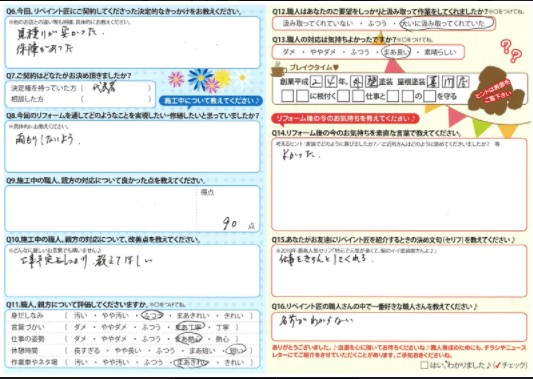This screenshot has height=379, width=533.
Task: Select 大いに汲み取ってくれていた in Q12
Action: click(446, 23)
